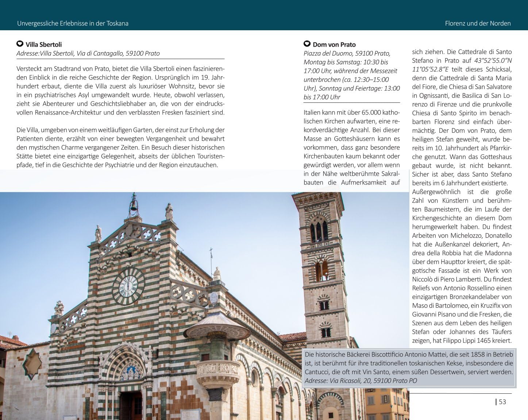528x420 pixels.
Task: Click the location pin icon beside Dom von Prato
Action: tap(307, 44)
